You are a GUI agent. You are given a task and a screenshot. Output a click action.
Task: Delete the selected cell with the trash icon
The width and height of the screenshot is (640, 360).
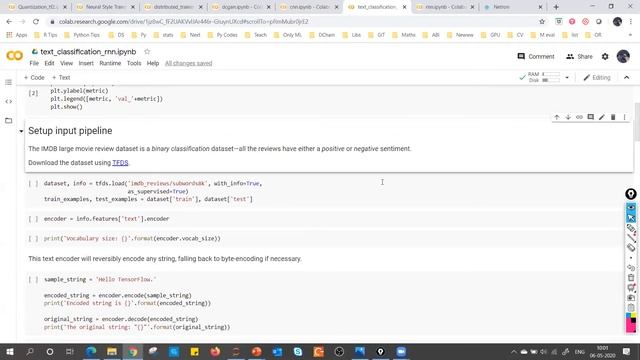coord(613,117)
